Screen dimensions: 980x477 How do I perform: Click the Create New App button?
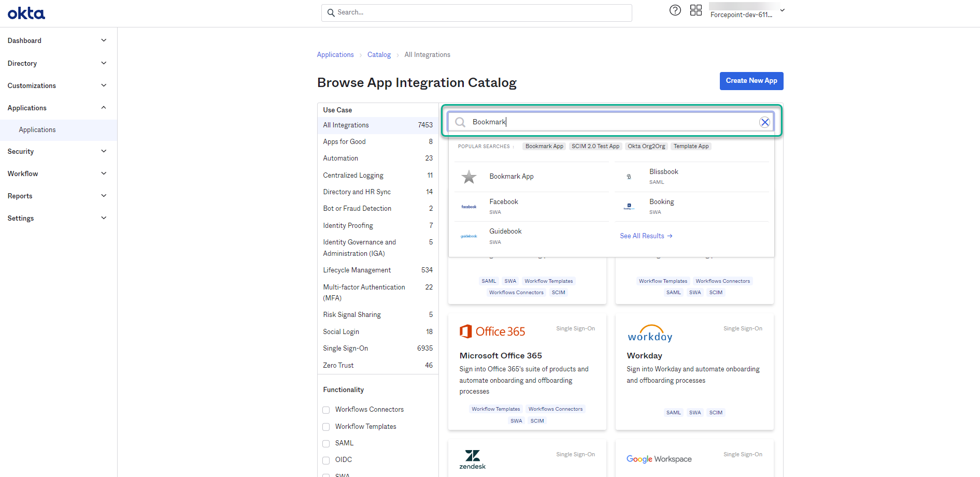[751, 81]
